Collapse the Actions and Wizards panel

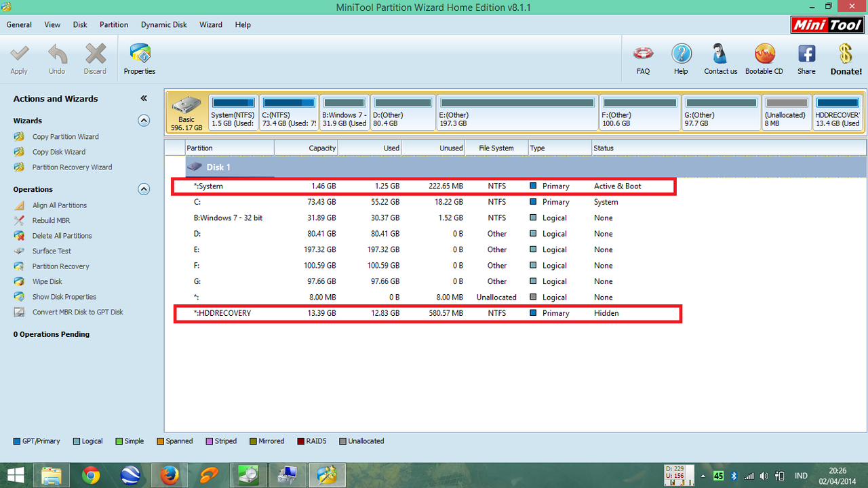tap(144, 98)
